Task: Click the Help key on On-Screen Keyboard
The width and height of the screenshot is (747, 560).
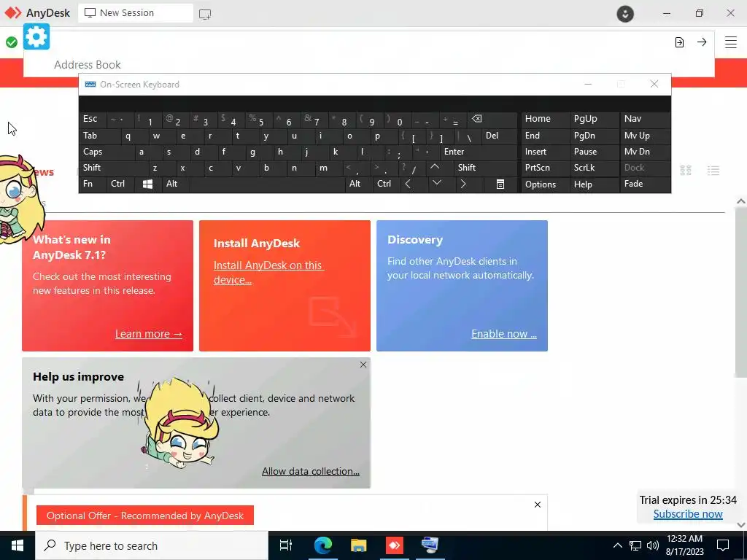Action: point(594,184)
